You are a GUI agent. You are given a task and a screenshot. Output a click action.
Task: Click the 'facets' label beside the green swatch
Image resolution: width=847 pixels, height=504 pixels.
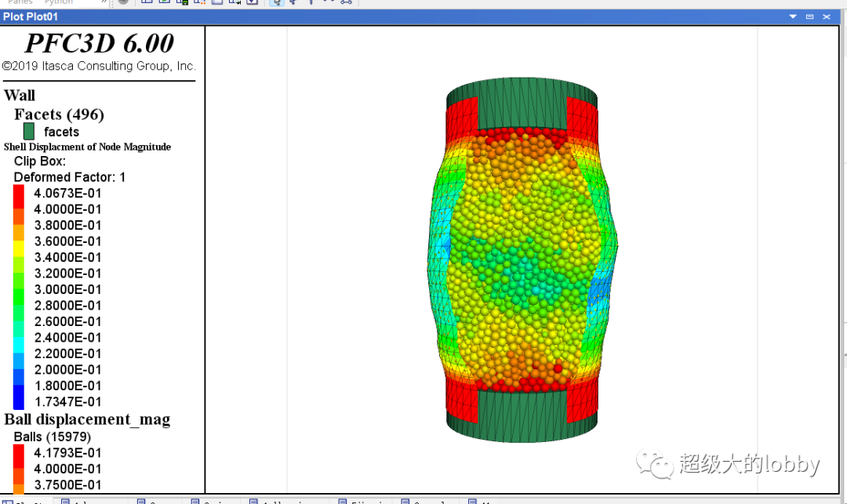click(62, 132)
